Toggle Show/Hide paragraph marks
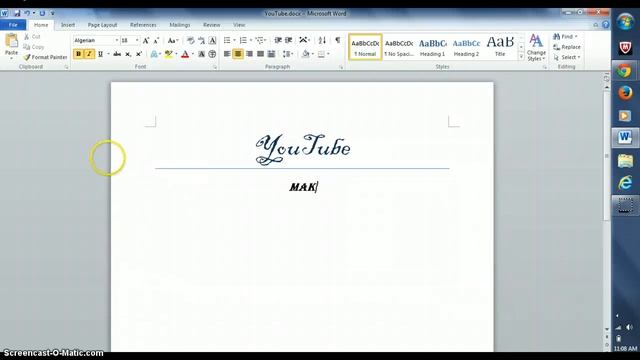The image size is (640, 360). 338,40
